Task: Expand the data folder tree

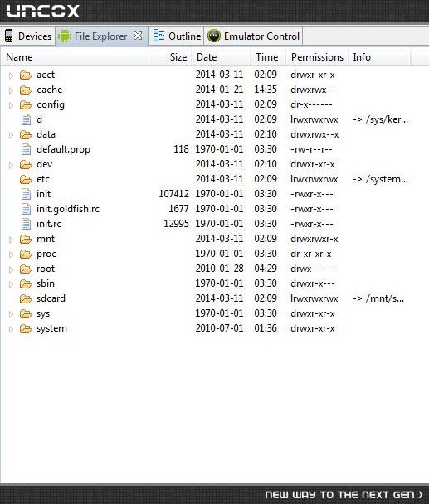Action: coord(11,136)
